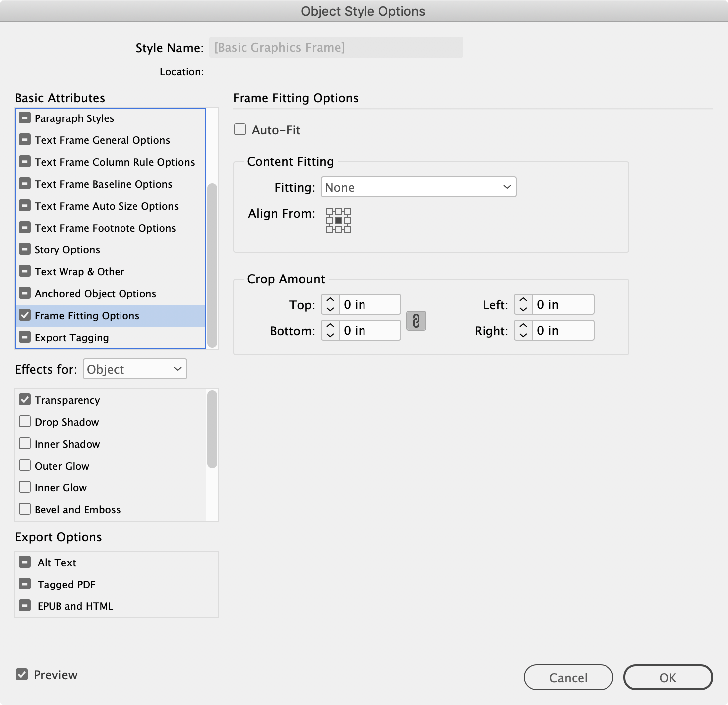The image size is (728, 705).
Task: Click the Basic Attributes list scrollbar
Action: pyautogui.click(x=212, y=265)
